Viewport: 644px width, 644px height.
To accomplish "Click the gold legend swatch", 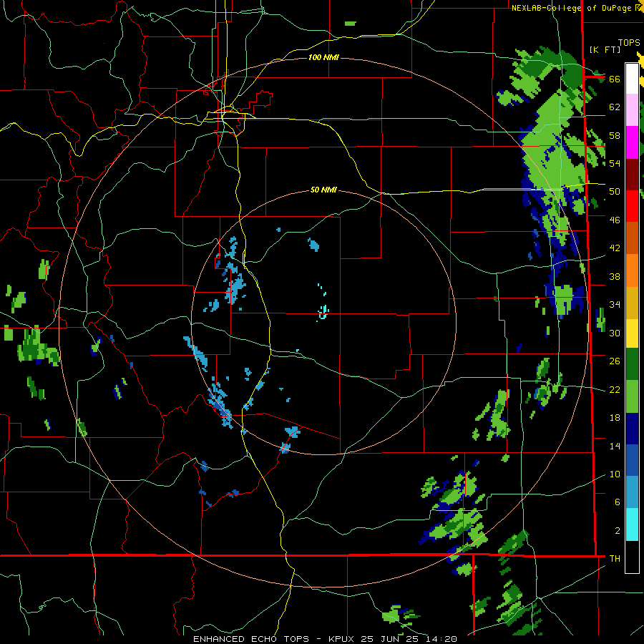I will (x=632, y=302).
